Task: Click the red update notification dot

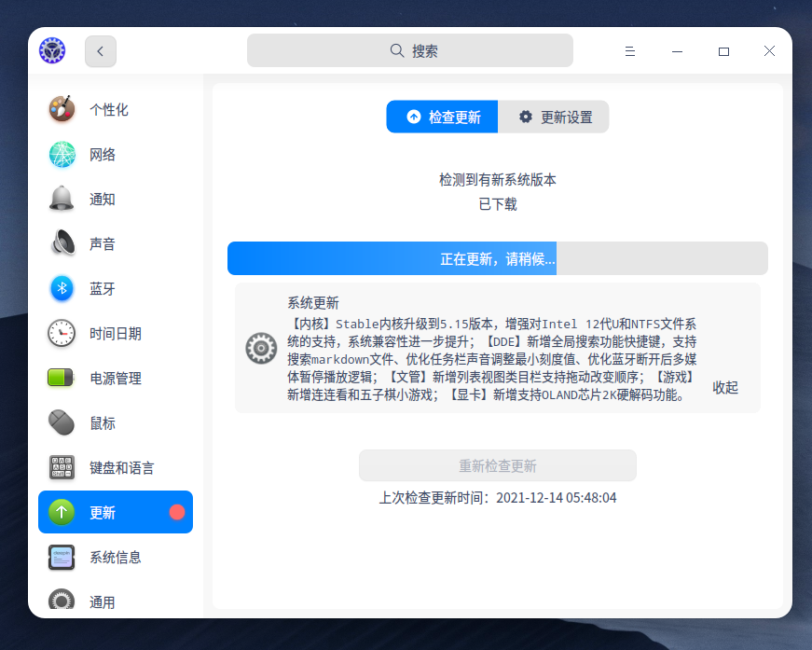Action: [x=177, y=512]
